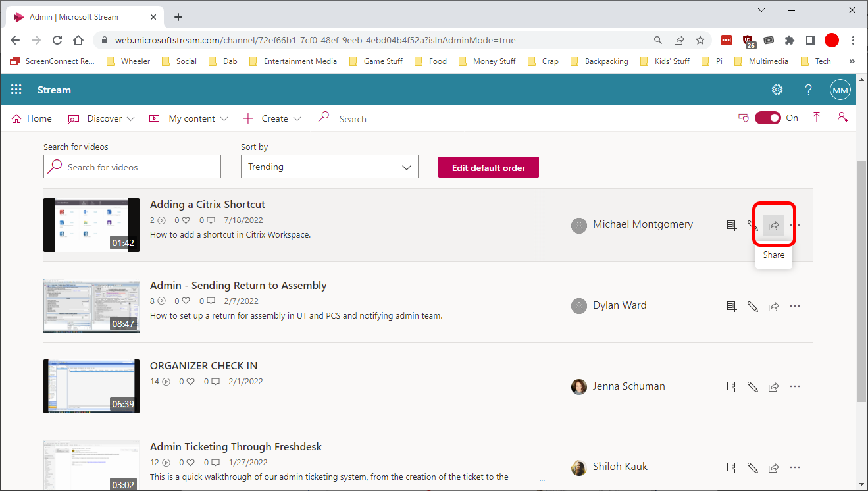Open the Backpacking bookmark folder
Screen dimensions: 868x491
(x=599, y=61)
